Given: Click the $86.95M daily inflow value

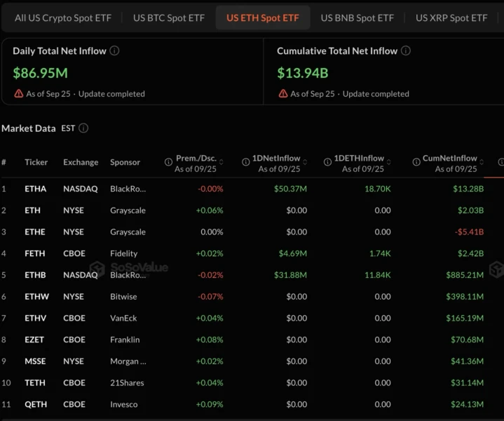Looking at the screenshot, I should (40, 73).
